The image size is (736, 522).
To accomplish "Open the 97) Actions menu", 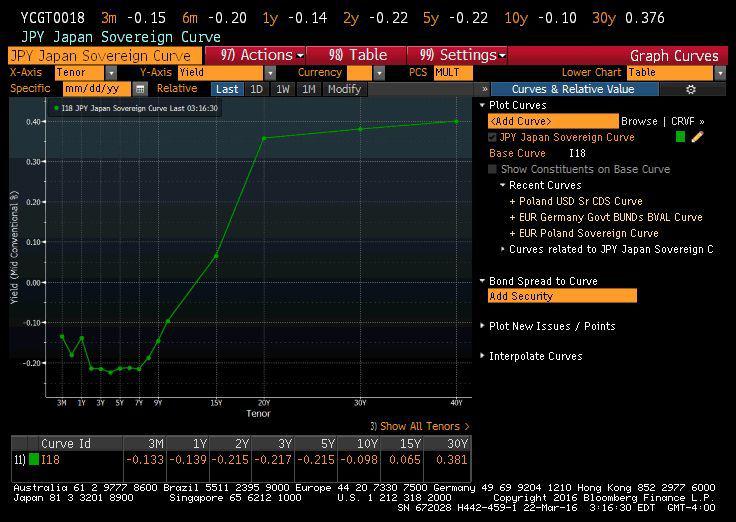I will pyautogui.click(x=255, y=55).
